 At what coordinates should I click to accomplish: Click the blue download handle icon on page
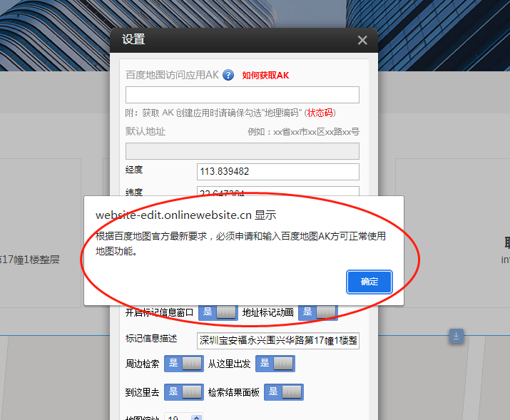pos(456,336)
